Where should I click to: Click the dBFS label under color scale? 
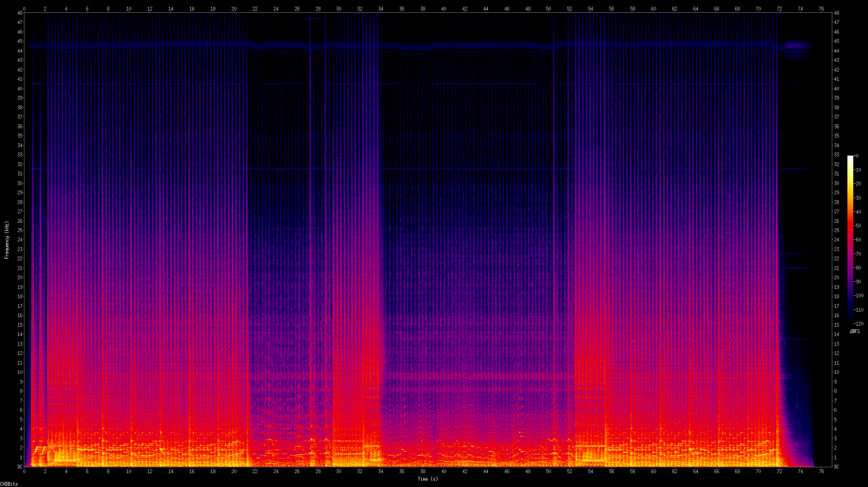[x=855, y=331]
